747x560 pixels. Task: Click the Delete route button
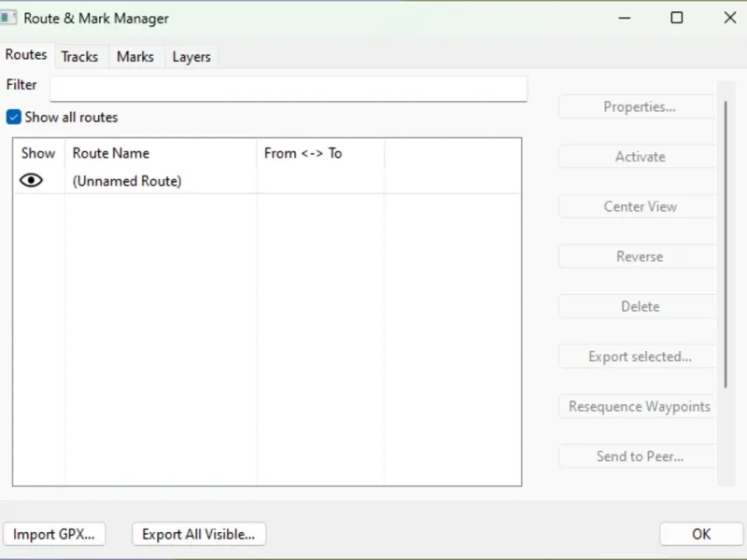tap(639, 307)
